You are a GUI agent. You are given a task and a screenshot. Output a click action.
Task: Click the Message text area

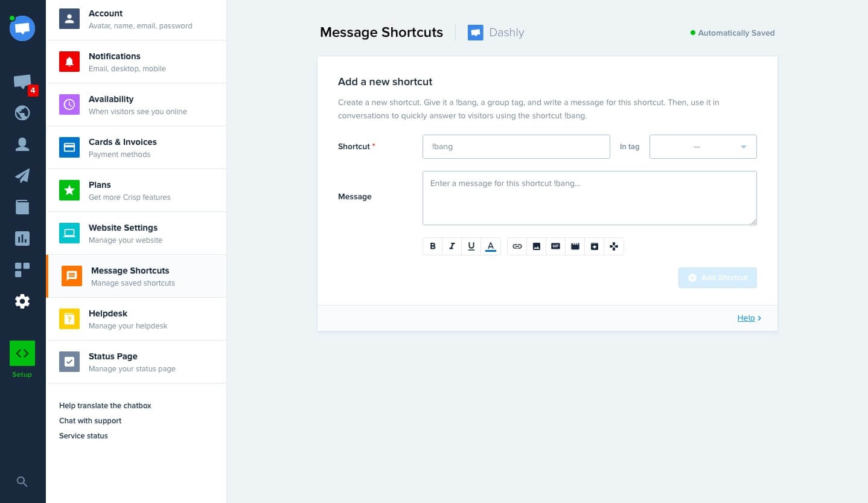[589, 198]
